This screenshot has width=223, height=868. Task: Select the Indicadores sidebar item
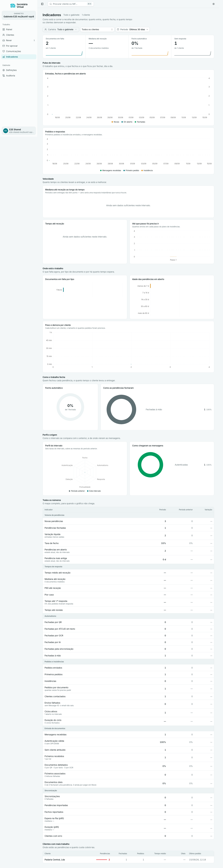click(19, 57)
